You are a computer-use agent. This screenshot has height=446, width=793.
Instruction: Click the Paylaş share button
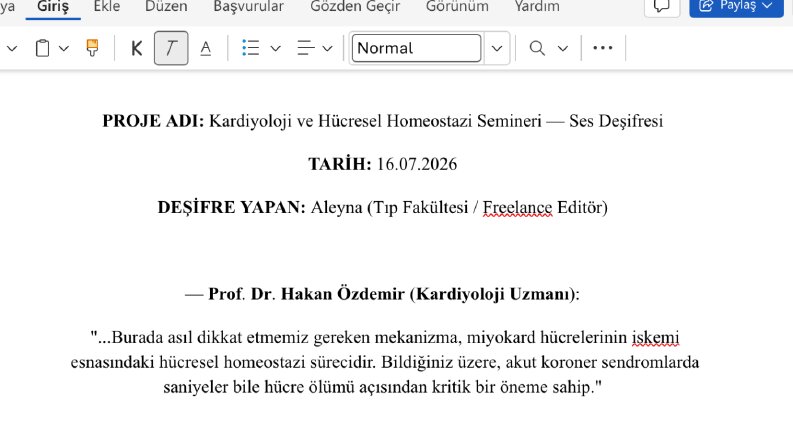coord(736,6)
